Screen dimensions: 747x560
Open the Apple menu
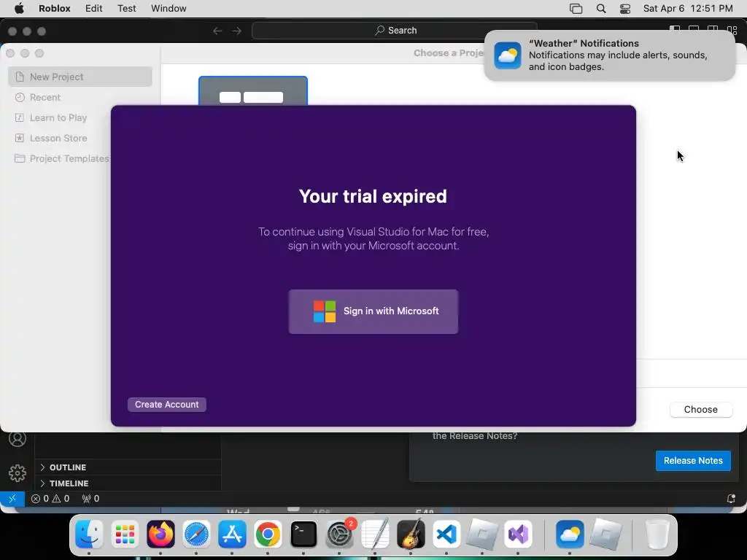click(19, 9)
